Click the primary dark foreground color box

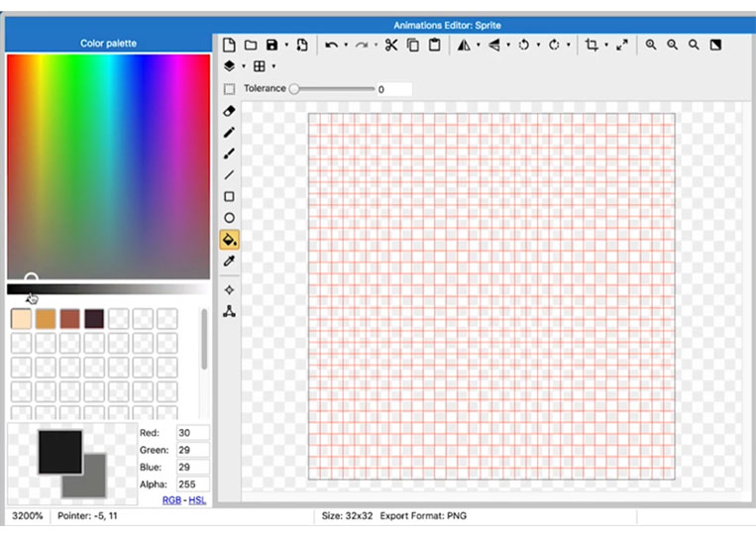point(60,452)
